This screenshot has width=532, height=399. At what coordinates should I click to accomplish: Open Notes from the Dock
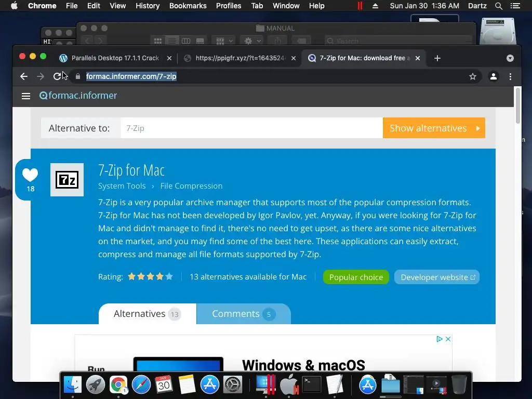click(187, 385)
